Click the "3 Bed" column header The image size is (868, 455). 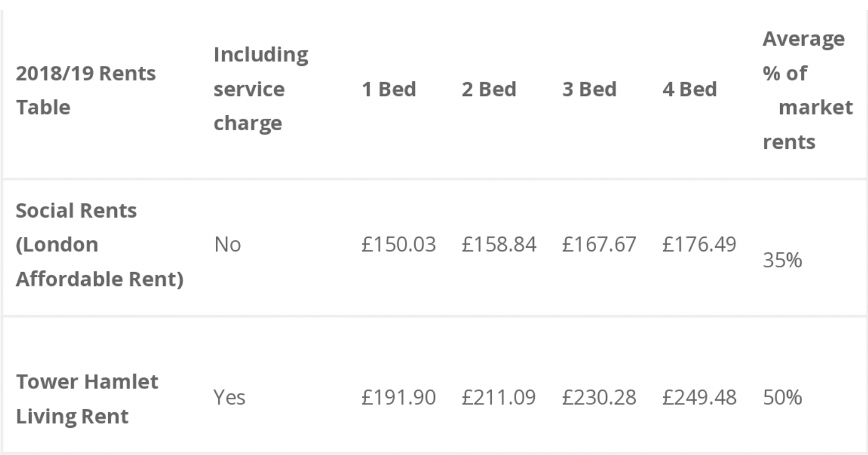pos(589,90)
